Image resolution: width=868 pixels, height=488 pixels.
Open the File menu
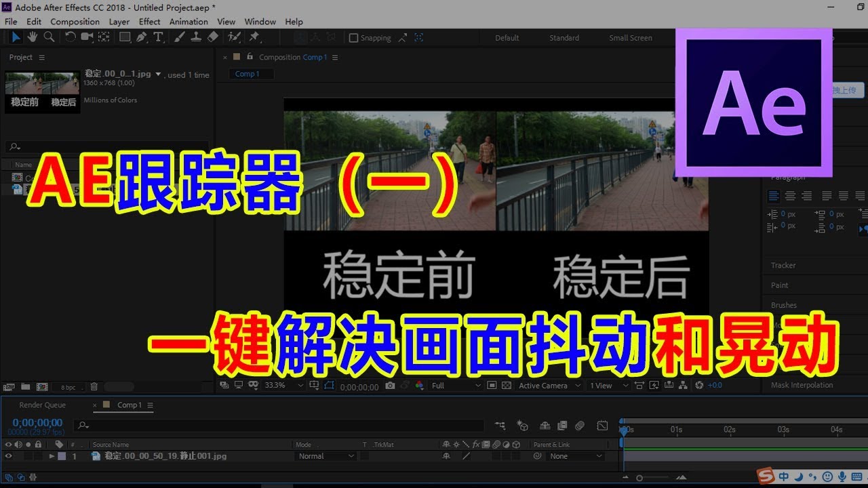11,22
